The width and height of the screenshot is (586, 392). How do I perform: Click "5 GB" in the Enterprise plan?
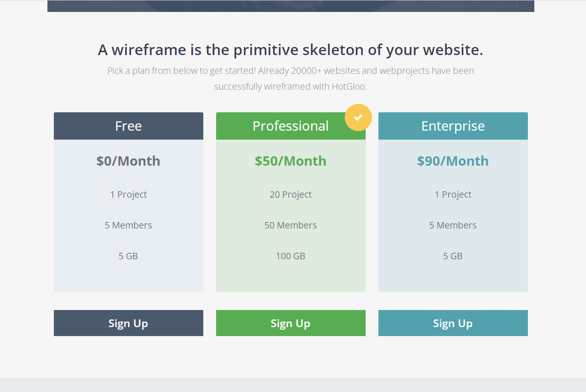coord(453,256)
